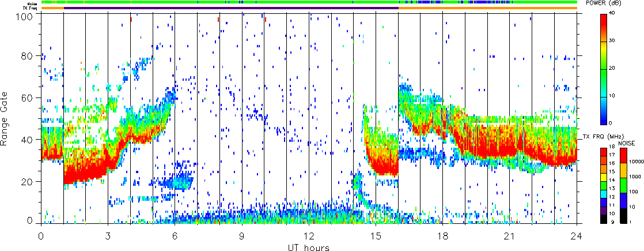Image resolution: width=644 pixels, height=251 pixels.
Task: Select the 'NOISE' colorbar title
Action: coord(626,143)
